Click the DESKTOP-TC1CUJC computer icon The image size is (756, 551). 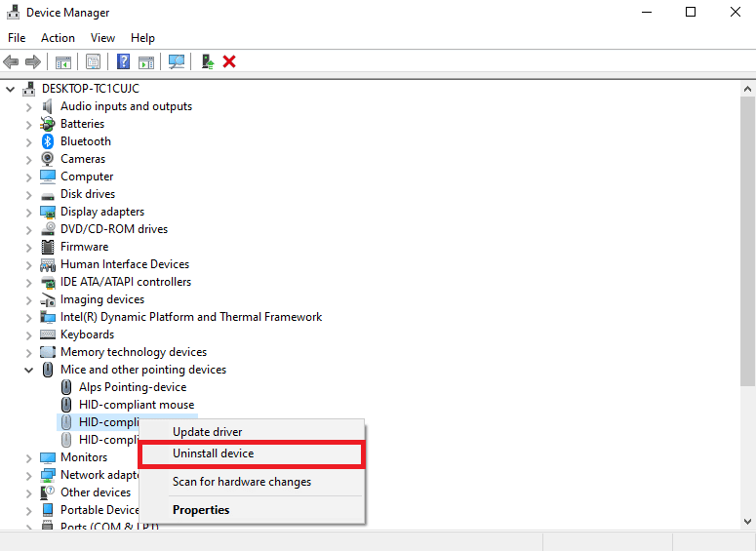pos(29,89)
